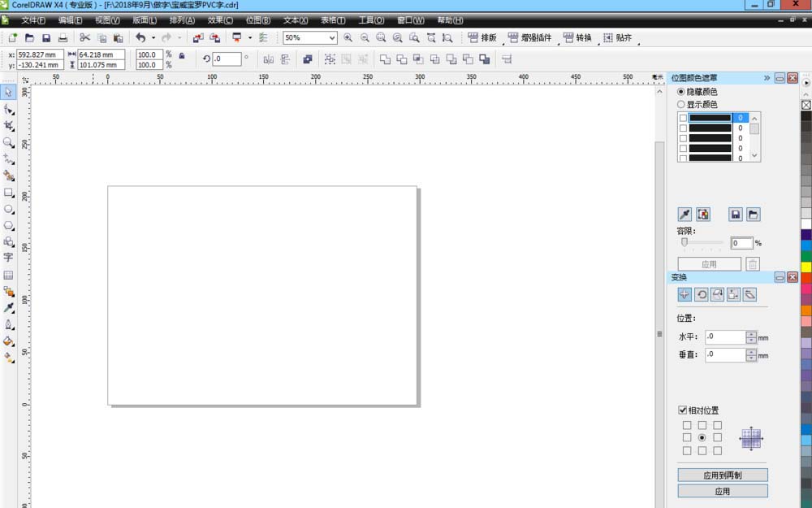Click the Print icon
Screen dimensions: 812x508
pyautogui.click(x=63, y=38)
